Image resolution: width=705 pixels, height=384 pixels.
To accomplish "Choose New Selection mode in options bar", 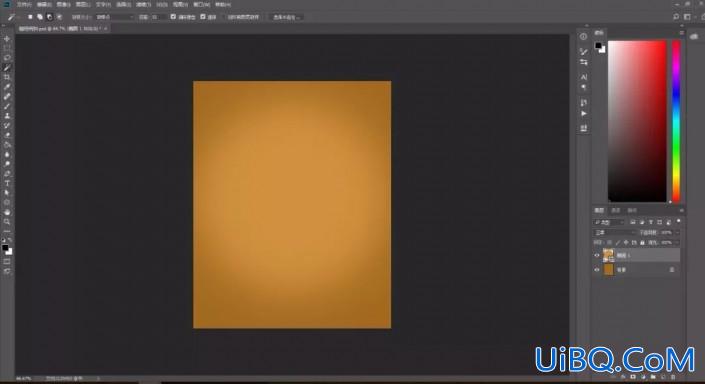I will pyautogui.click(x=30, y=17).
